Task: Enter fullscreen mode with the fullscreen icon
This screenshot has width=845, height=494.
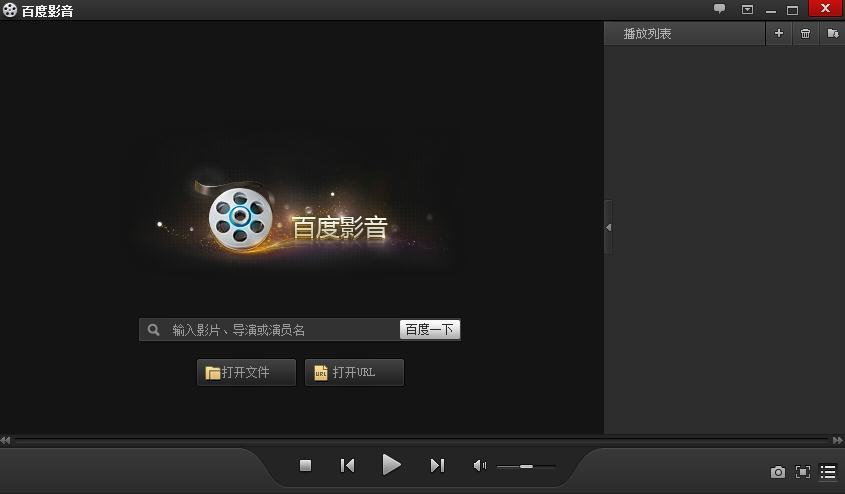Action: 803,472
